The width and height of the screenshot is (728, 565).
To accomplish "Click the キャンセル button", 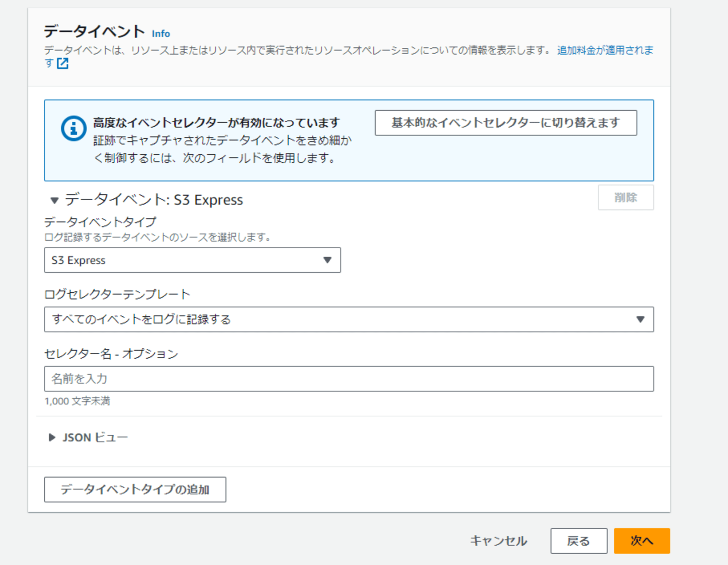I will (498, 541).
